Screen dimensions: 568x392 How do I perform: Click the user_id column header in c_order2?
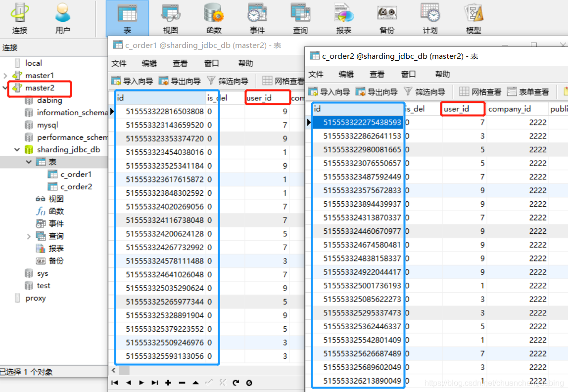pyautogui.click(x=464, y=109)
